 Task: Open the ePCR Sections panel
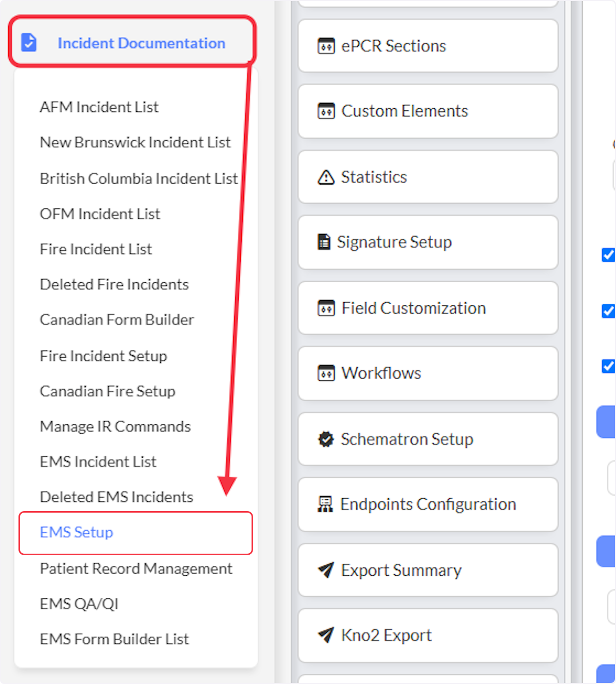(428, 46)
